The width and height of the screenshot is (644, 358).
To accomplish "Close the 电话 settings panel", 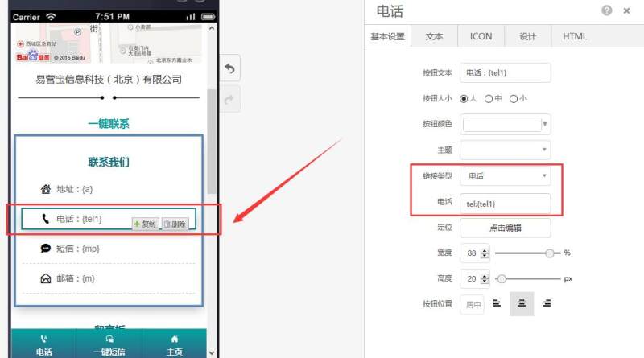I will tap(626, 11).
